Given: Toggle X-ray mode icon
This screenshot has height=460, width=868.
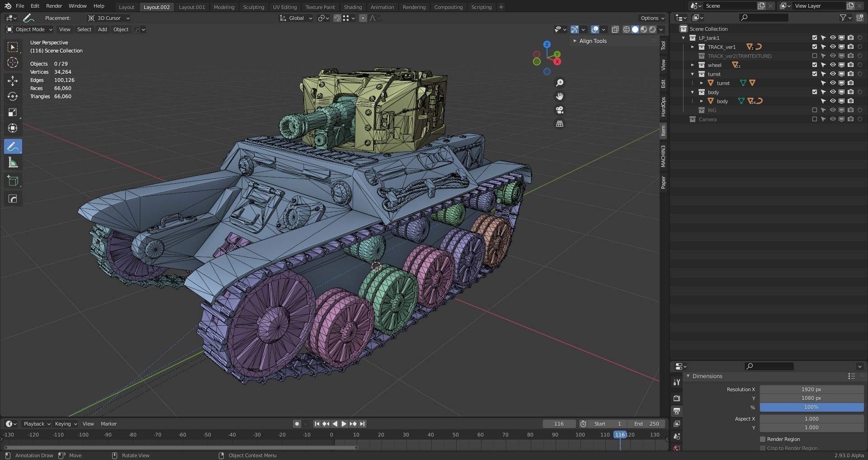Looking at the screenshot, I should [615, 29].
